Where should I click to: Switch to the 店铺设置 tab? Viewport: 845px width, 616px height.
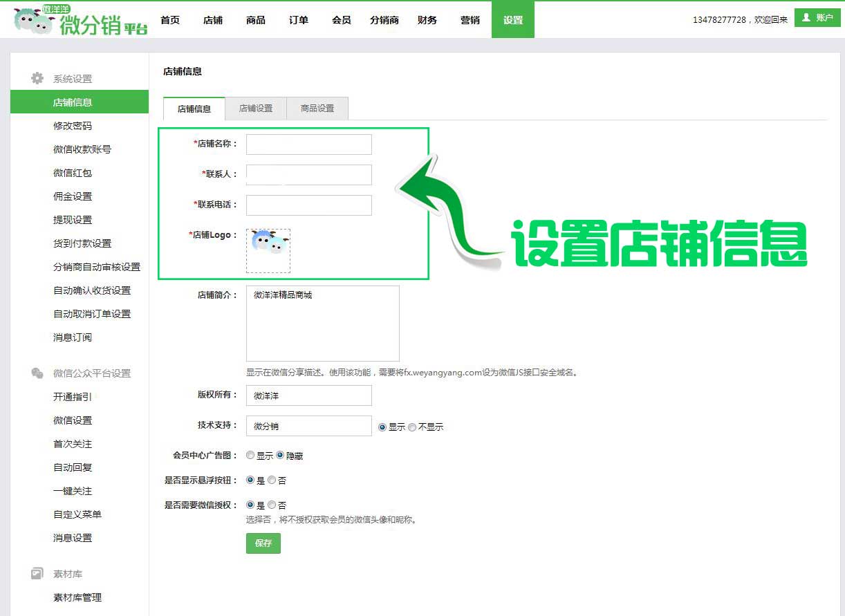(256, 109)
